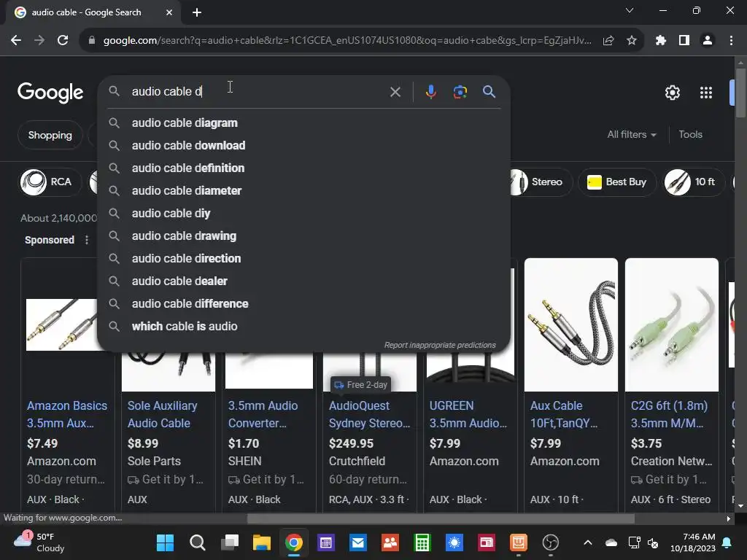This screenshot has width=747, height=560.
Task: Click the Amazon Basics cable product image
Action: [x=62, y=324]
